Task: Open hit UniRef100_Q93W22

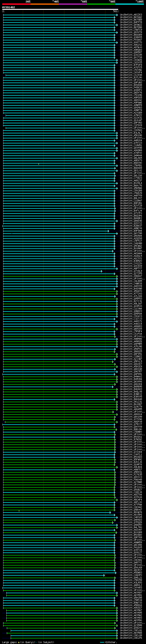Action: click(x=131, y=25)
